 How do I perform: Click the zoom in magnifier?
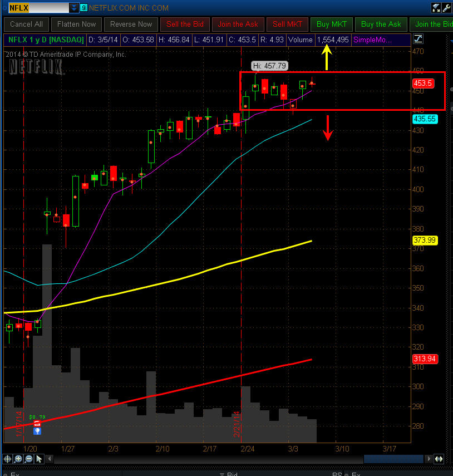pos(18,459)
